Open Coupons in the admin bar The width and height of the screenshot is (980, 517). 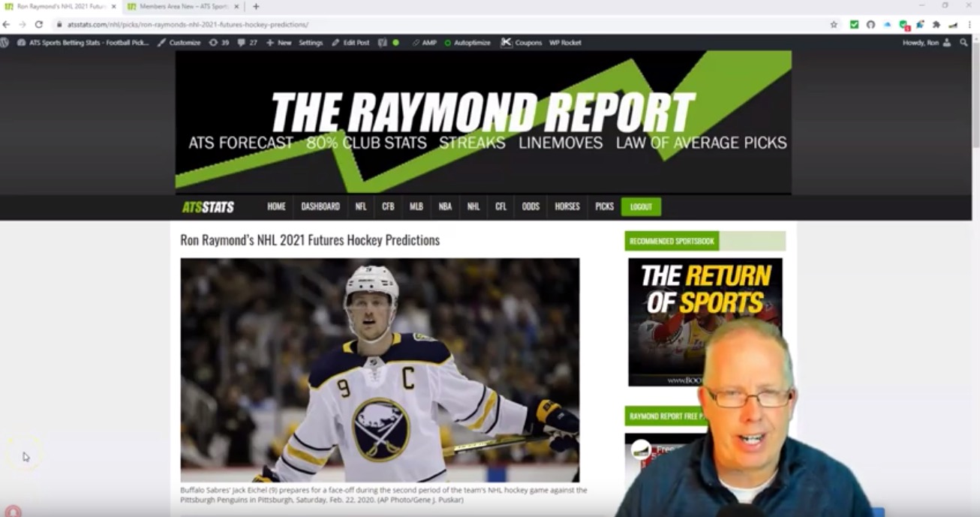click(522, 43)
